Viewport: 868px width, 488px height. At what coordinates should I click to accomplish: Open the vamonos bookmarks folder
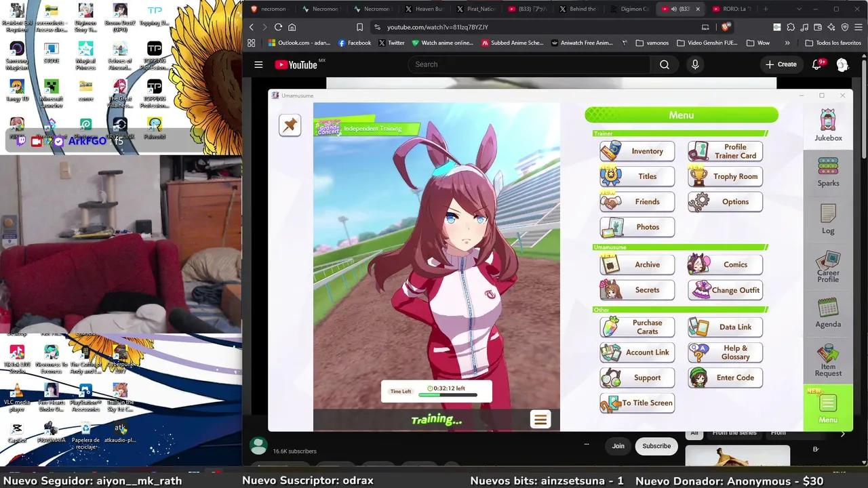(652, 43)
